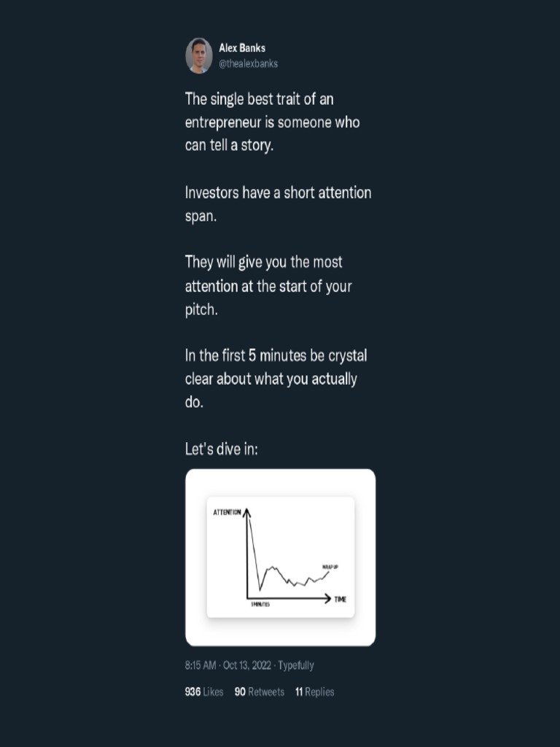This screenshot has width=560, height=747.
Task: Click the 5 MINUTES label under graph
Action: click(260, 605)
